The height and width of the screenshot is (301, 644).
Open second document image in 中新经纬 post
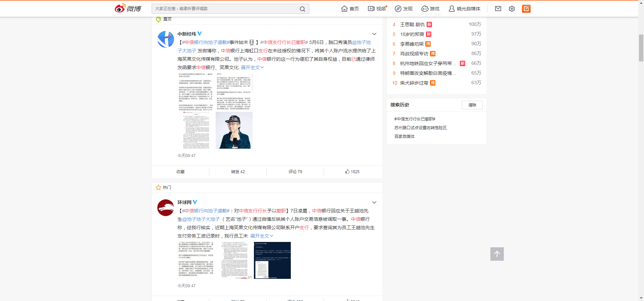click(234, 92)
